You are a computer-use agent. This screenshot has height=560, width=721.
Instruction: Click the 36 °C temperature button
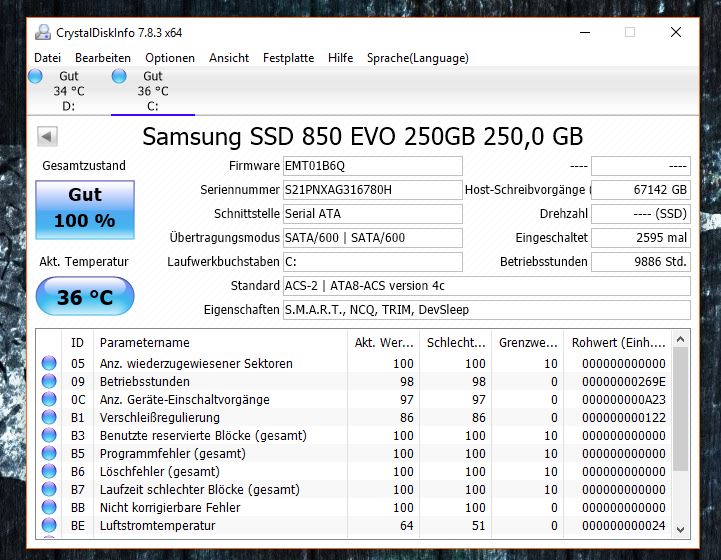(x=85, y=297)
